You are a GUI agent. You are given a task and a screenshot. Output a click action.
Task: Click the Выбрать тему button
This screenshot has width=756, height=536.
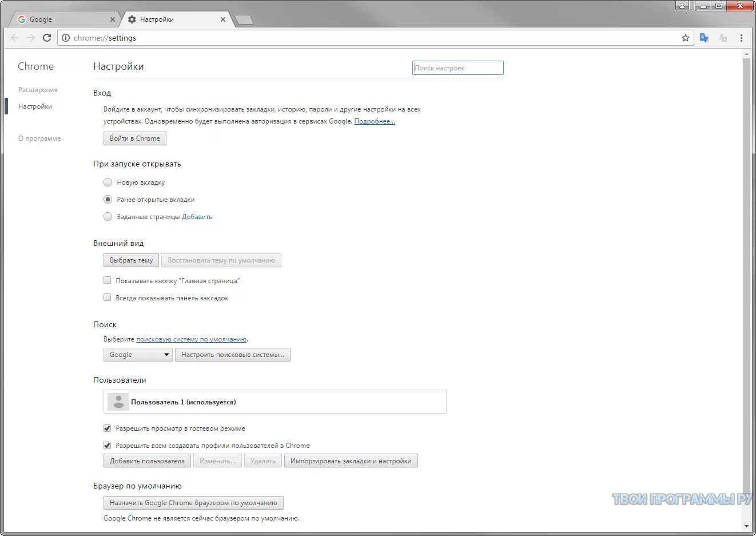pos(131,260)
